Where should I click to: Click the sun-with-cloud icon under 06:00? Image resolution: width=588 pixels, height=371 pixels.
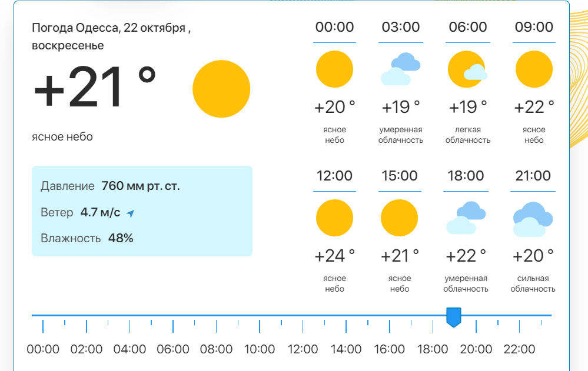coord(467,69)
